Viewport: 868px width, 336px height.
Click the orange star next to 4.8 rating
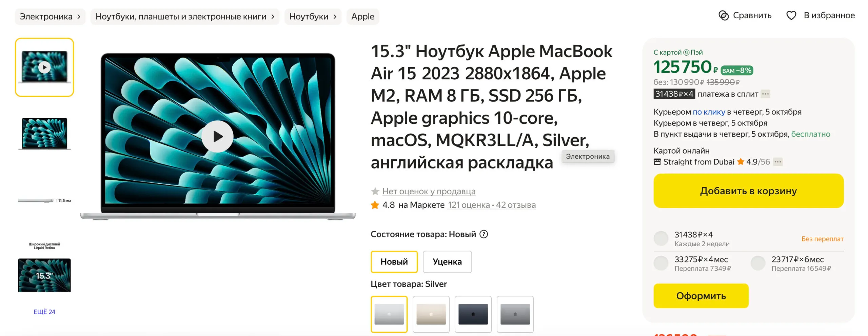375,205
